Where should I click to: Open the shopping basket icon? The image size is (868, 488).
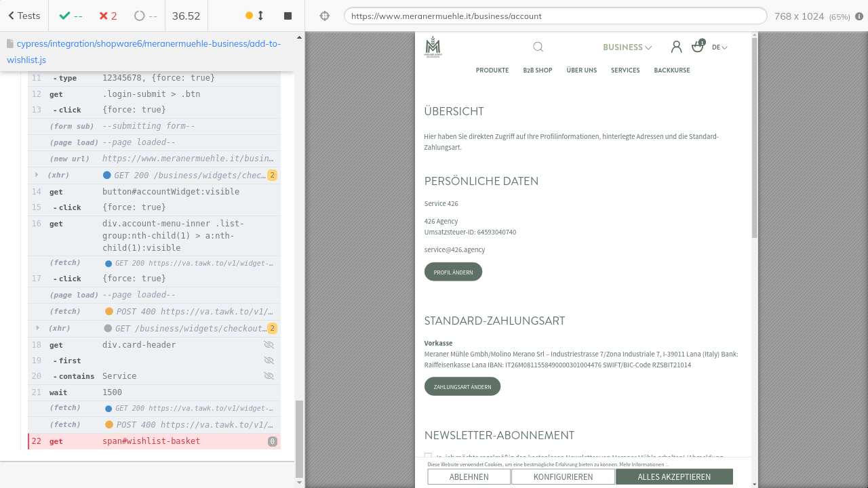tap(697, 47)
